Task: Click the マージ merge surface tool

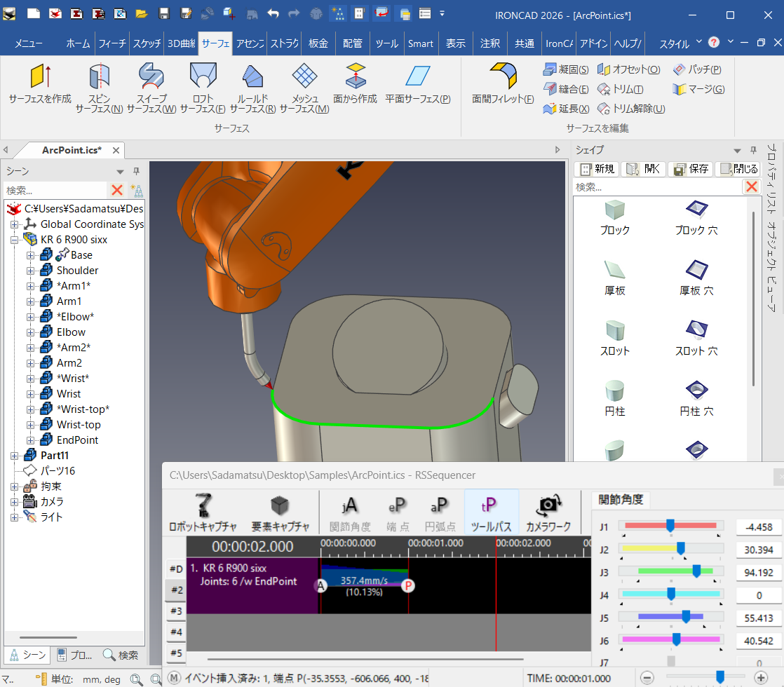Action: pos(698,89)
